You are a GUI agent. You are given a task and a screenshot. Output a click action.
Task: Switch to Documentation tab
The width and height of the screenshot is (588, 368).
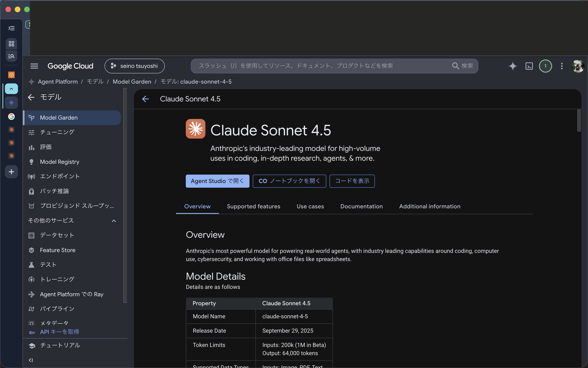[x=361, y=206]
